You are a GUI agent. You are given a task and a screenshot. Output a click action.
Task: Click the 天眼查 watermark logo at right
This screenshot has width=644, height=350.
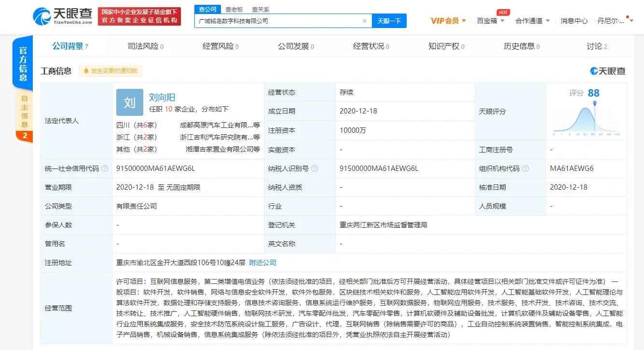click(x=608, y=71)
